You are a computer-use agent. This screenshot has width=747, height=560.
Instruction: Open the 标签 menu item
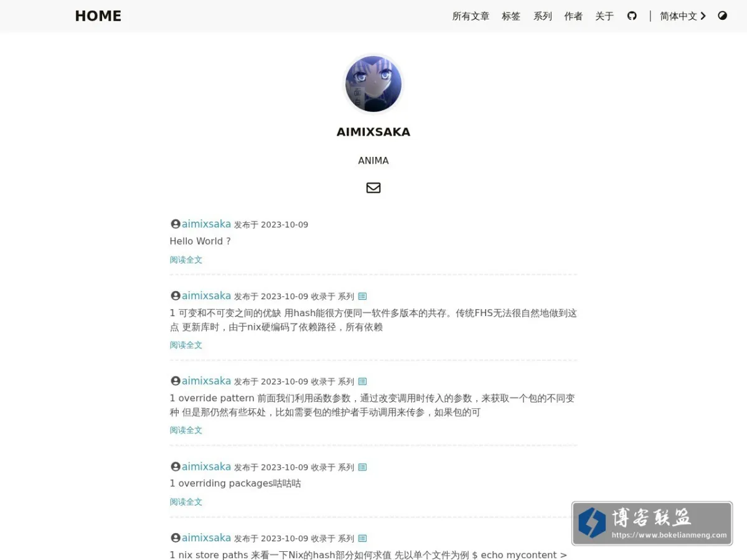511,16
